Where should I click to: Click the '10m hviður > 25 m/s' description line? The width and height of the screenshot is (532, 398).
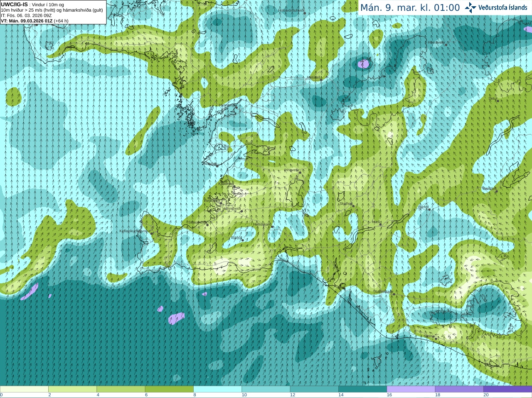(x=52, y=10)
